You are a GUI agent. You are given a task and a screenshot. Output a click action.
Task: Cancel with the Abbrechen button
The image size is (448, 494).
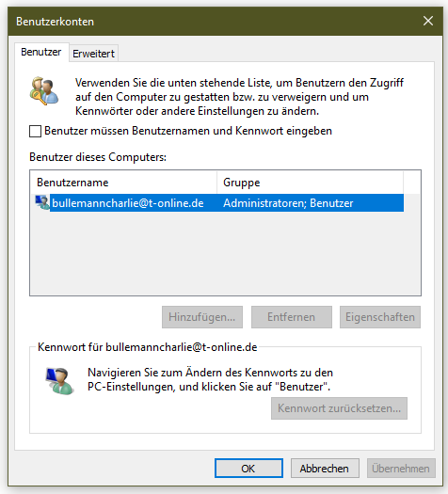[x=325, y=469]
